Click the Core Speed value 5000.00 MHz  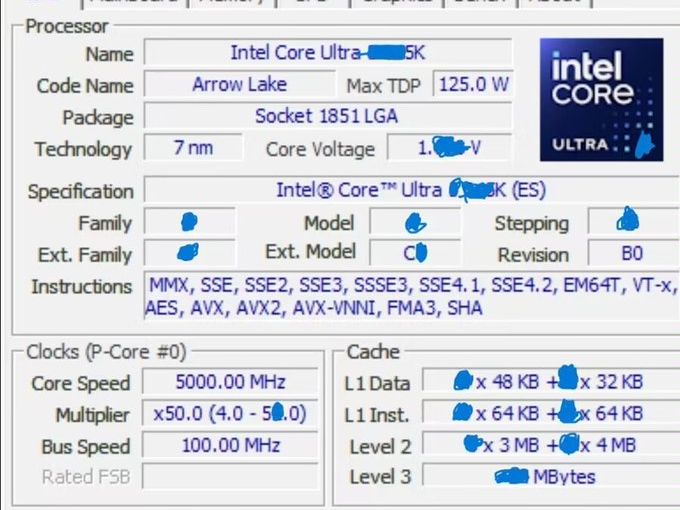(x=230, y=382)
